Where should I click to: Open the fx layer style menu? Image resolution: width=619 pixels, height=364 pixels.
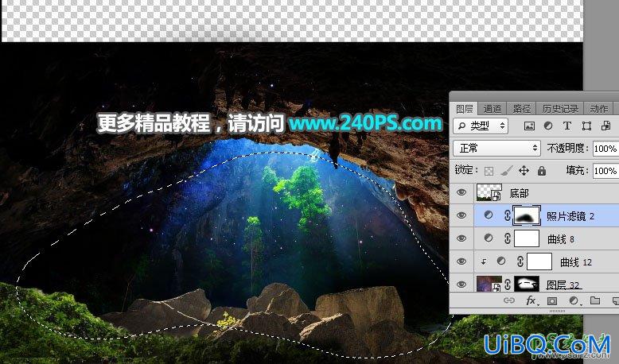tap(531, 301)
